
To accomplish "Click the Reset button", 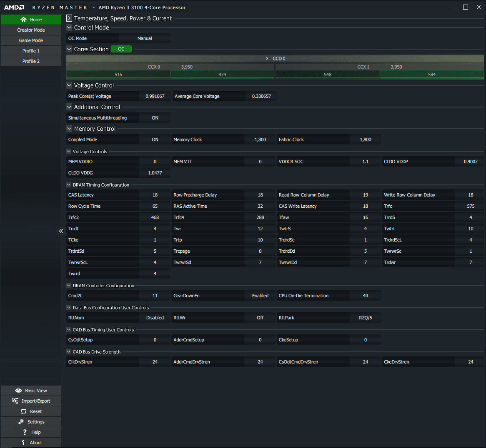I will tap(31, 411).
